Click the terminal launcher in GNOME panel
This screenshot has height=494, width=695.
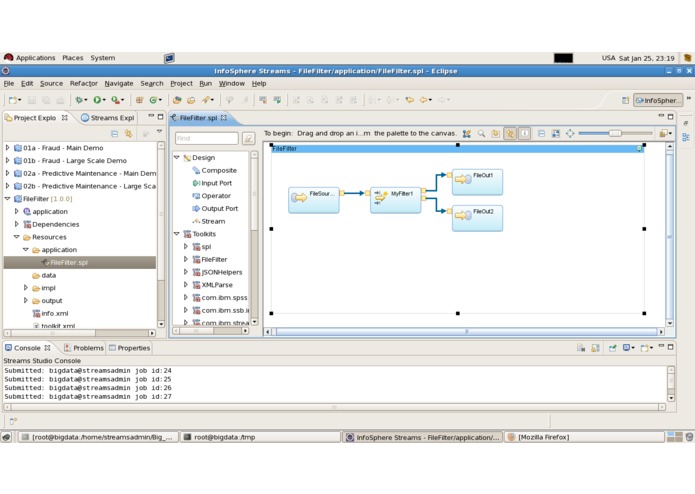pyautogui.click(x=169, y=58)
